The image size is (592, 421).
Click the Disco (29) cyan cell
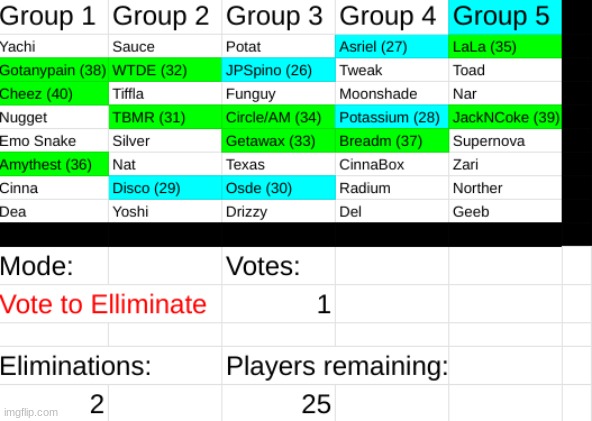165,188
